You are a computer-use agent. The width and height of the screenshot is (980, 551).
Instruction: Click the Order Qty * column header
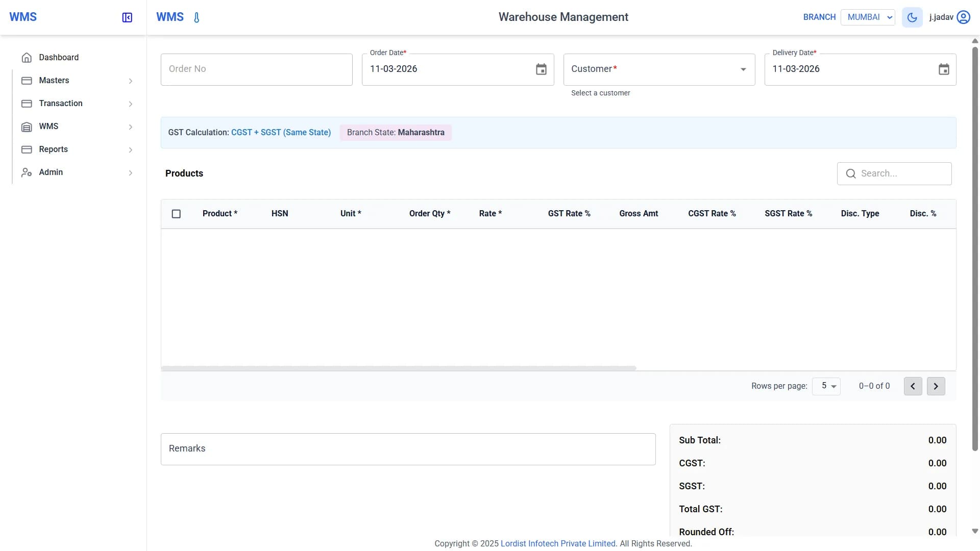pyautogui.click(x=430, y=214)
